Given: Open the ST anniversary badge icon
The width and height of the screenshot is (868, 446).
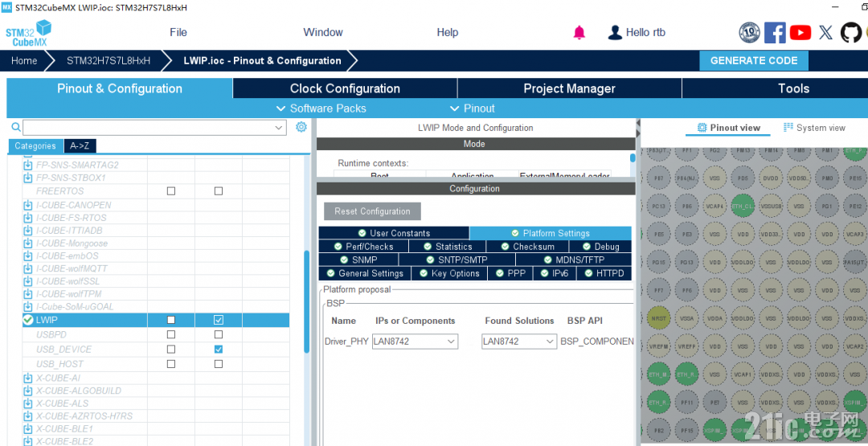Looking at the screenshot, I should coord(750,33).
